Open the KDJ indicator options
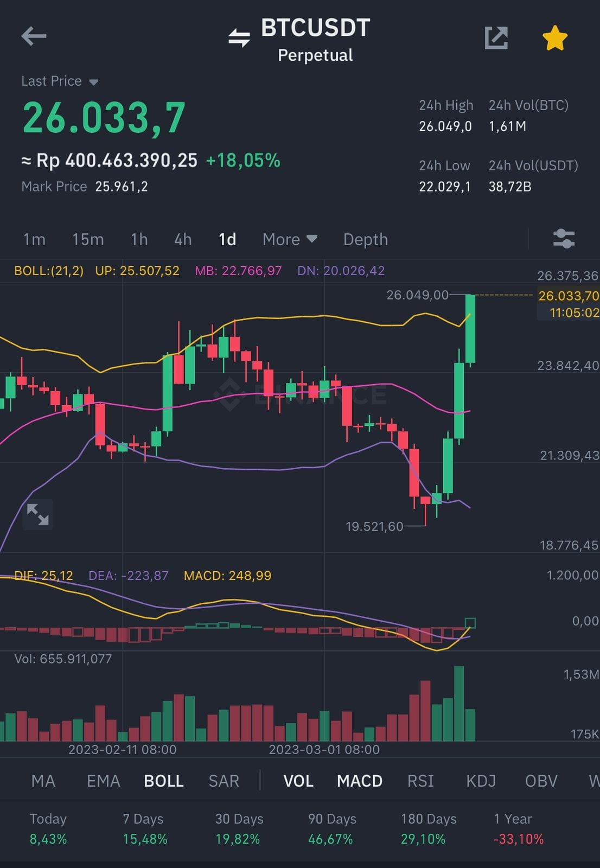The height and width of the screenshot is (868, 600). click(x=481, y=781)
